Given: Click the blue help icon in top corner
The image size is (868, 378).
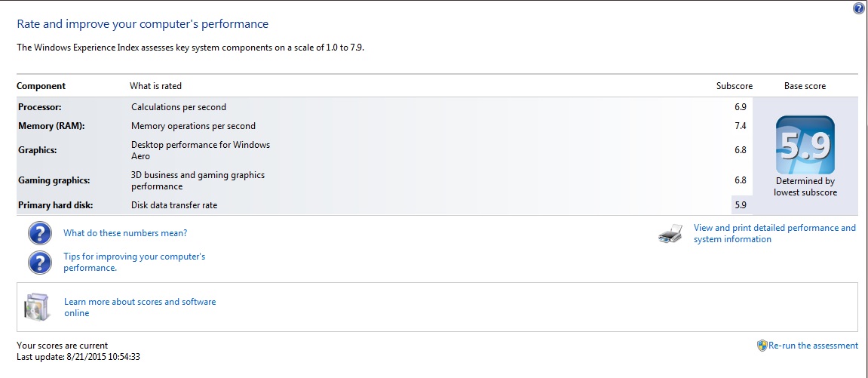Looking at the screenshot, I should click(x=859, y=8).
